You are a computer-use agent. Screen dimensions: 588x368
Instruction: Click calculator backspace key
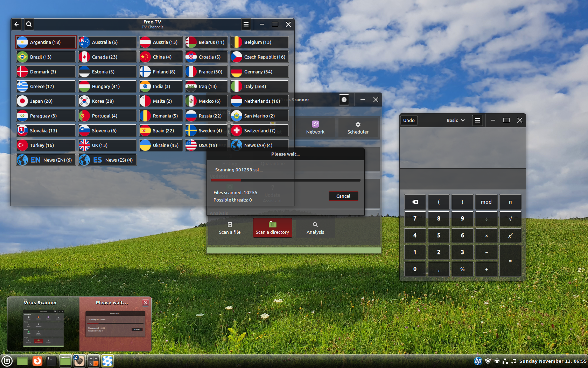click(x=415, y=202)
